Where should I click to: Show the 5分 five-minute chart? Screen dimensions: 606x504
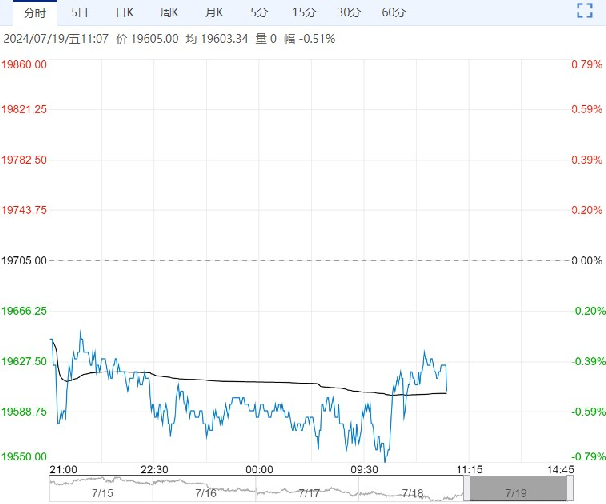point(260,12)
